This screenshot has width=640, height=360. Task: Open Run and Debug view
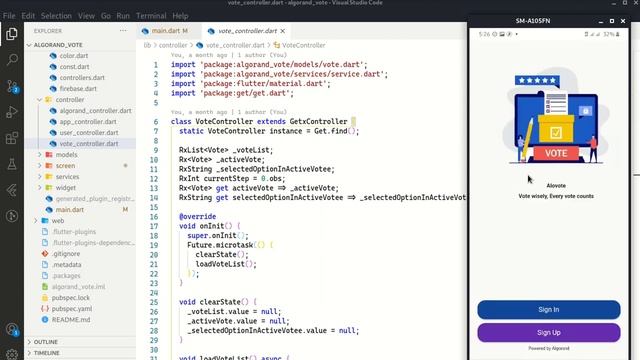[x=12, y=112]
